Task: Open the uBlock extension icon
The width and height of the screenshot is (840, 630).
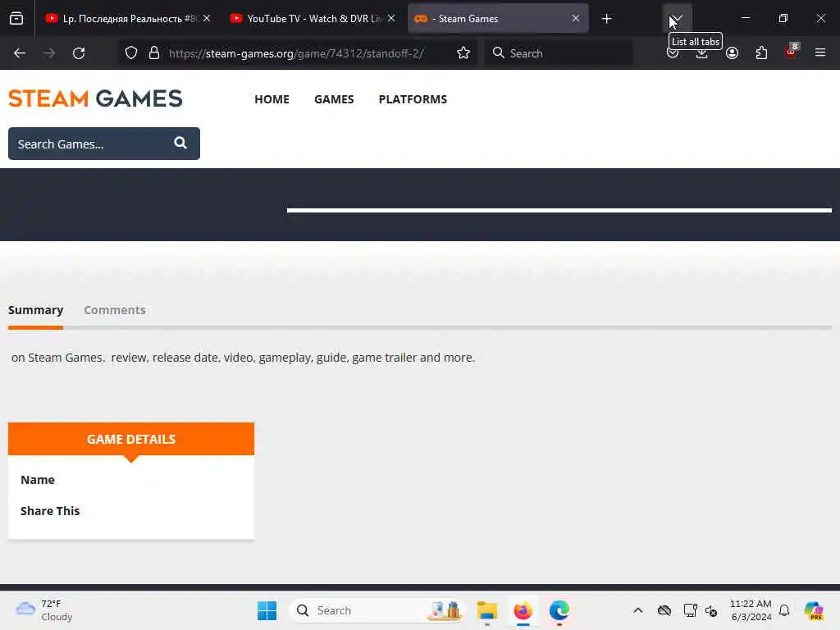Action: (792, 52)
